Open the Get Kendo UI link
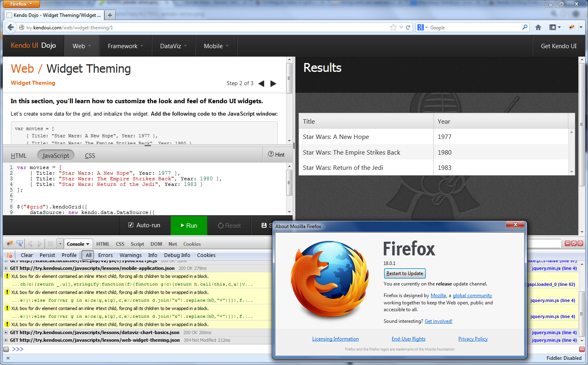The image size is (588, 365). (x=559, y=46)
